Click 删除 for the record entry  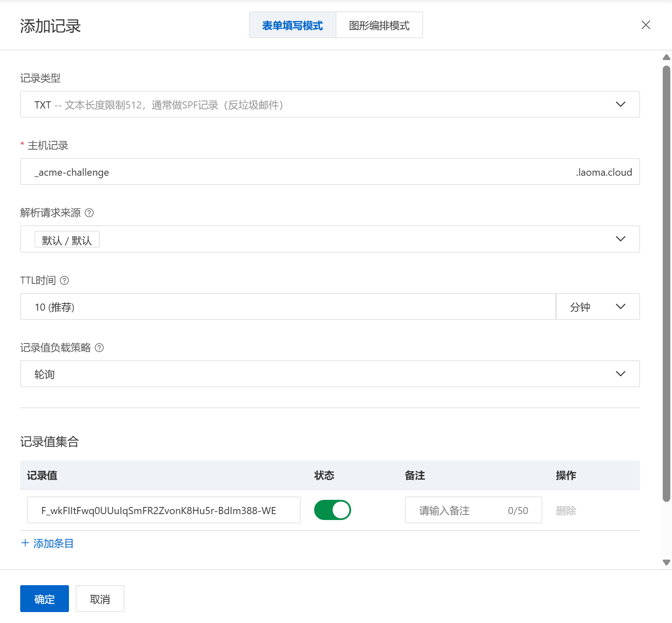[x=566, y=511]
